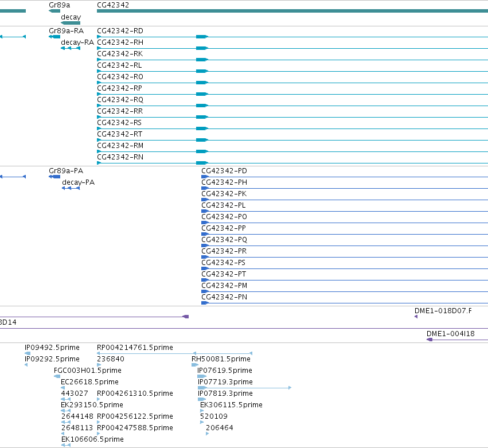Image resolution: width=488 pixels, height=448 pixels.
Task: Select feature 520109
Action: click(214, 416)
